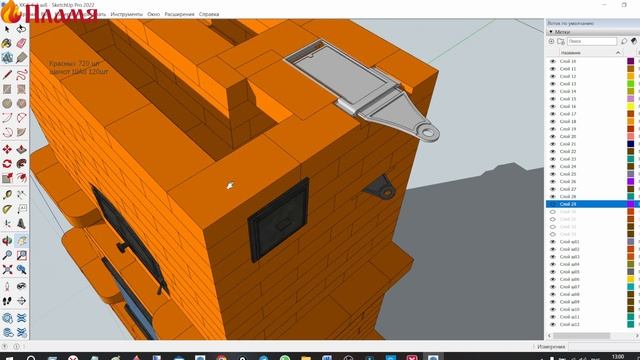Select layer Слой 14
The image size is (640, 360).
(568, 91)
